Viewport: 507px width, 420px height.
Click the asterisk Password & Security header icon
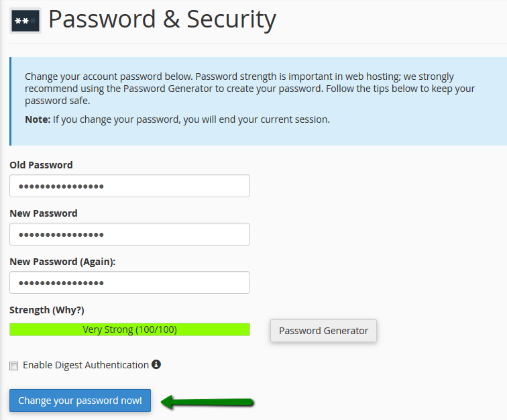click(x=25, y=21)
